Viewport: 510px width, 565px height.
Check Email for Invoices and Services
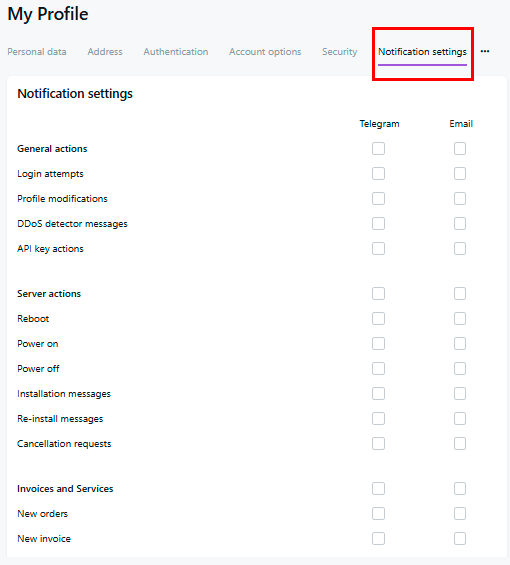pyautogui.click(x=460, y=489)
